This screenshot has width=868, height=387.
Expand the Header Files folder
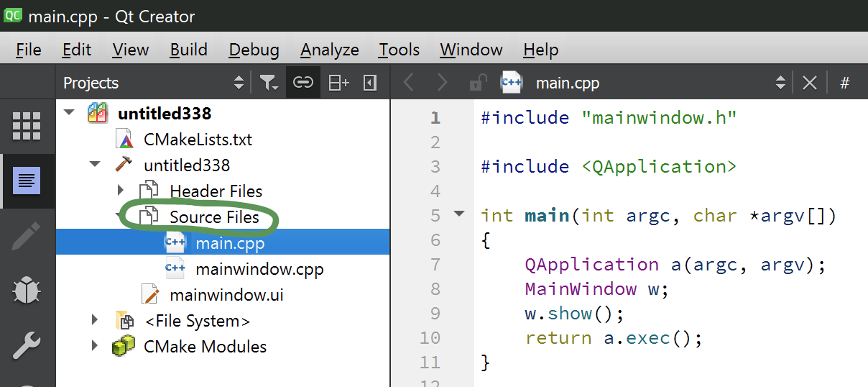121,191
